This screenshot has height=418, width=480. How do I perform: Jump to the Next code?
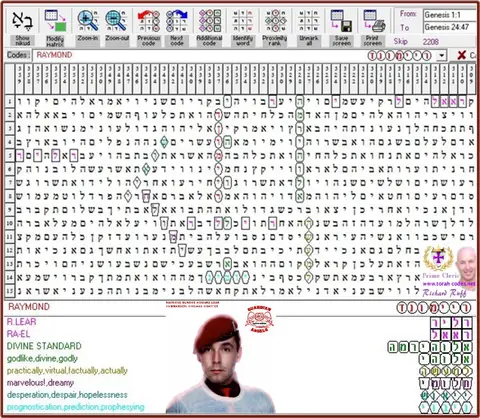(177, 28)
